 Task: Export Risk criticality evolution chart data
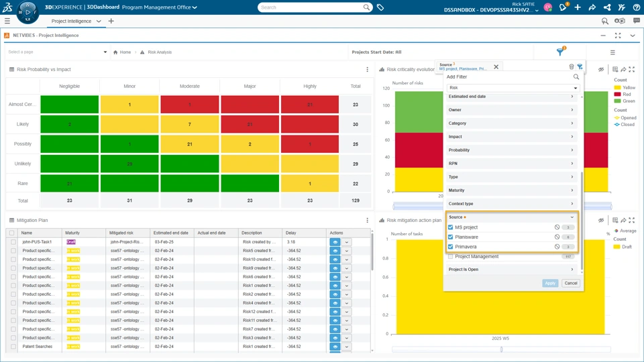tap(615, 69)
